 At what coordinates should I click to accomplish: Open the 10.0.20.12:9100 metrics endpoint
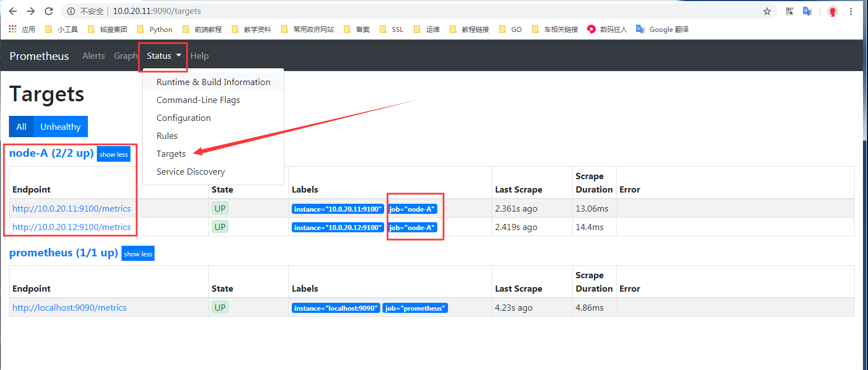pyautogui.click(x=72, y=227)
